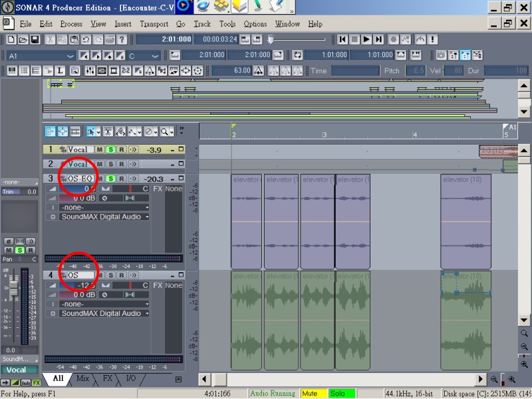Mute track 1 Vocal
The height and width of the screenshot is (399, 532).
[99, 150]
